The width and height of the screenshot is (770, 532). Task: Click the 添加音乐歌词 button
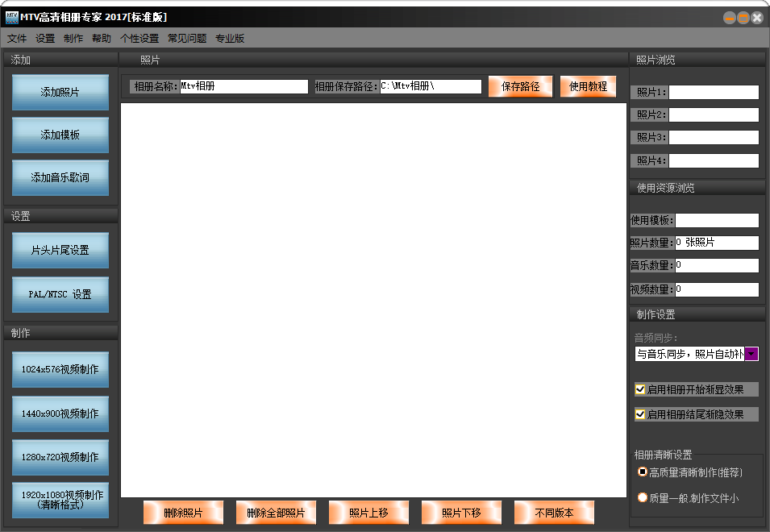click(x=60, y=177)
